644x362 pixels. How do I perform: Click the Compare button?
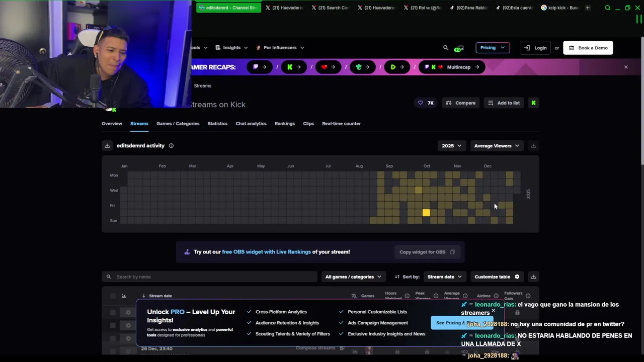tap(460, 103)
